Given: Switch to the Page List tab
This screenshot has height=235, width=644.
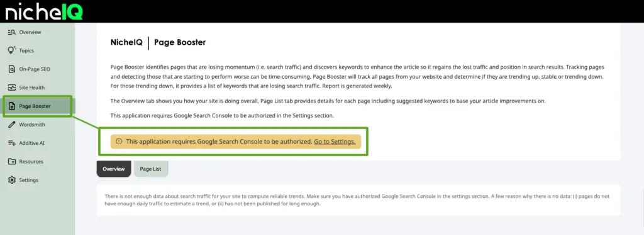Looking at the screenshot, I should coord(151,169).
